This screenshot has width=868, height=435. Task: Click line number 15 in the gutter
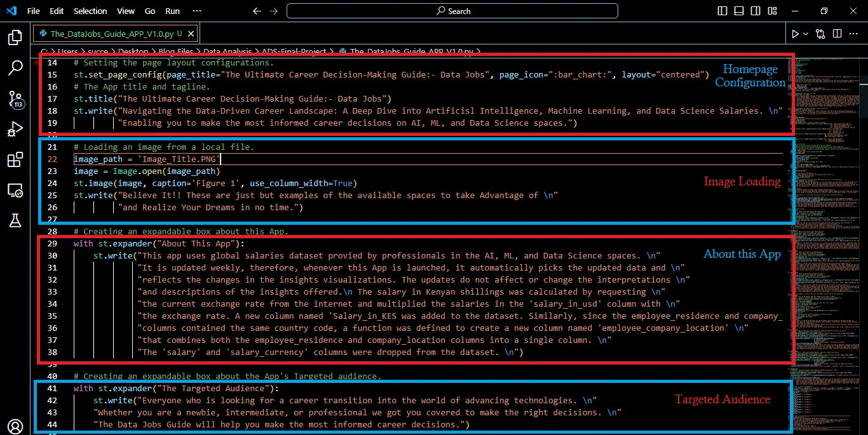click(53, 75)
